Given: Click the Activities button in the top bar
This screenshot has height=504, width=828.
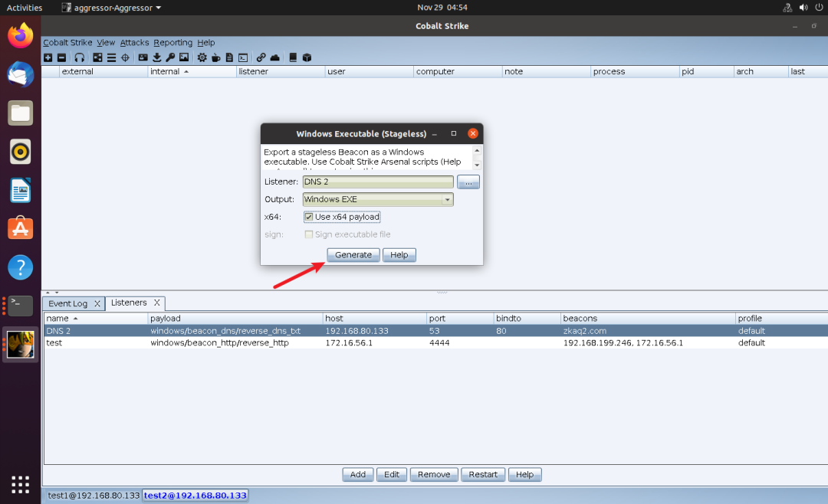Looking at the screenshot, I should 25,8.
